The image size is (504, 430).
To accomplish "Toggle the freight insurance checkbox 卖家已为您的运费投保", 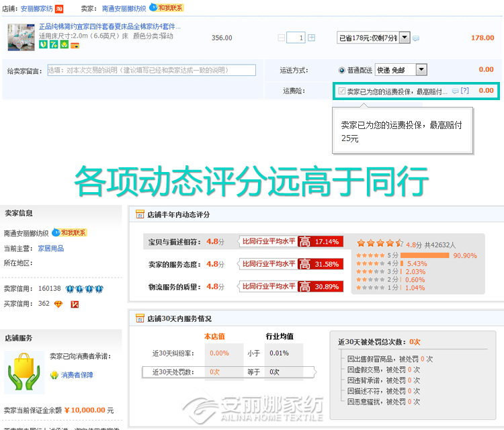I will coord(341,91).
